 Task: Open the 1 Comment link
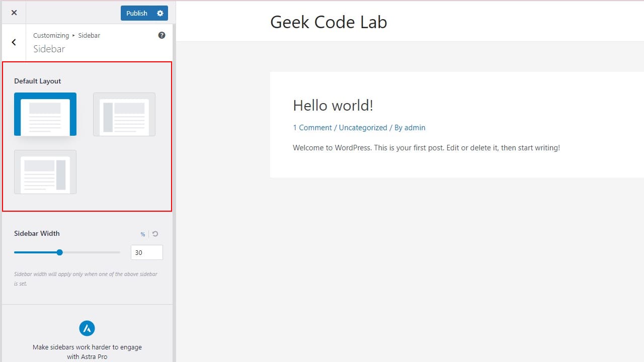click(x=312, y=128)
